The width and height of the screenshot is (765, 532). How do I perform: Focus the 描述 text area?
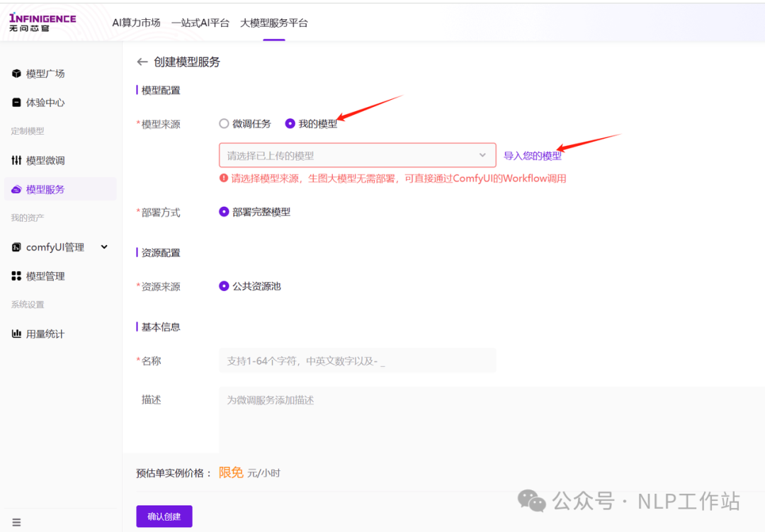click(x=492, y=420)
